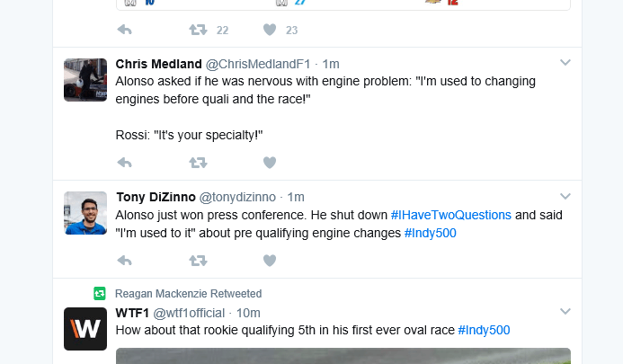Open Chris Medland's profile picture
Viewport: 623px width, 364px height.
[85, 79]
